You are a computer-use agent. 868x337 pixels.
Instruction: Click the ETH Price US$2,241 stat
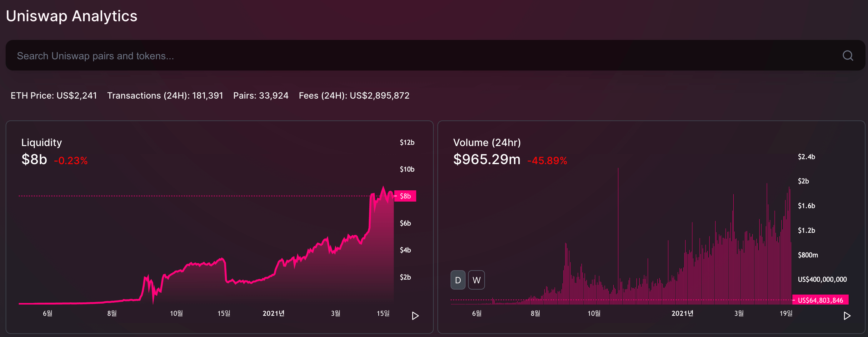tap(53, 95)
